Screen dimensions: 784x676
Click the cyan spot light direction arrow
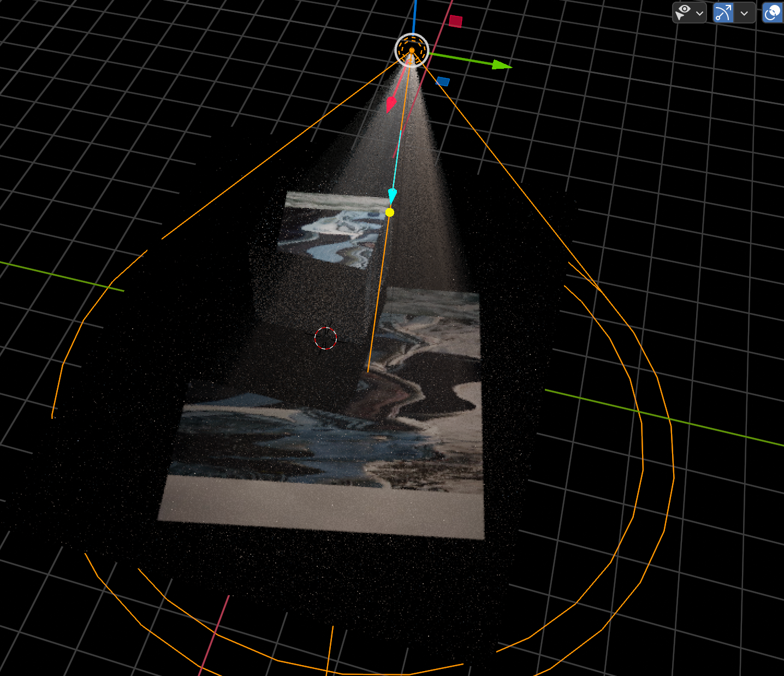point(393,195)
